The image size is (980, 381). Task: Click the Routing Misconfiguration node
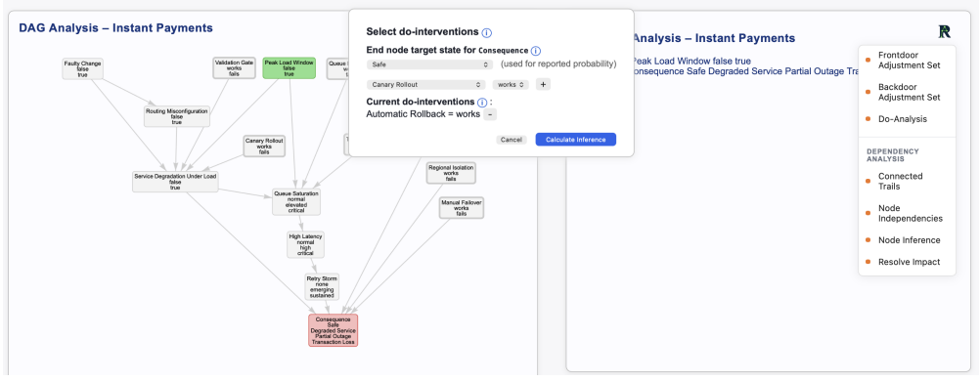click(176, 116)
